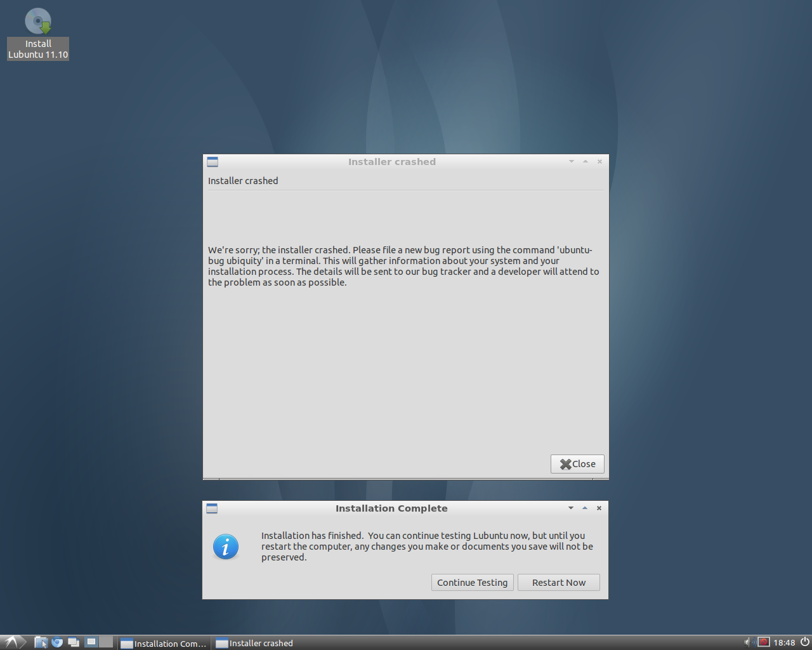Click the "Installer crashed" heading inside the dialog
Image resolution: width=812 pixels, height=650 pixels.
[243, 181]
